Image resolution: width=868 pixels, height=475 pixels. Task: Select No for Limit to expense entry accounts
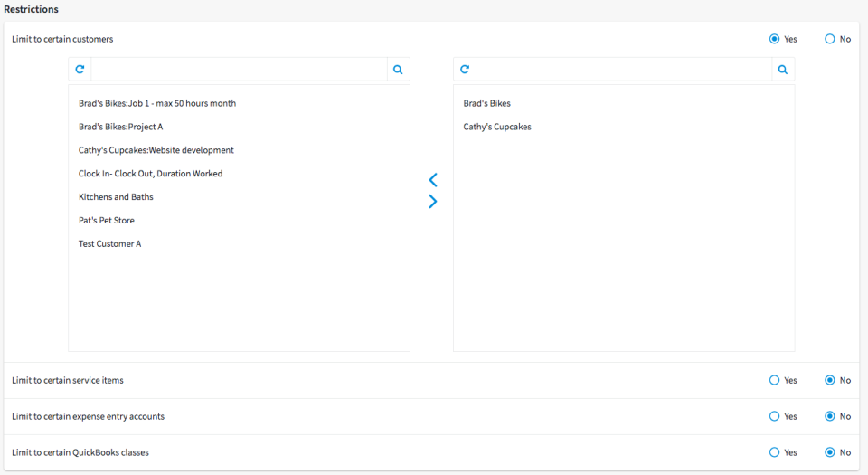[830, 416]
